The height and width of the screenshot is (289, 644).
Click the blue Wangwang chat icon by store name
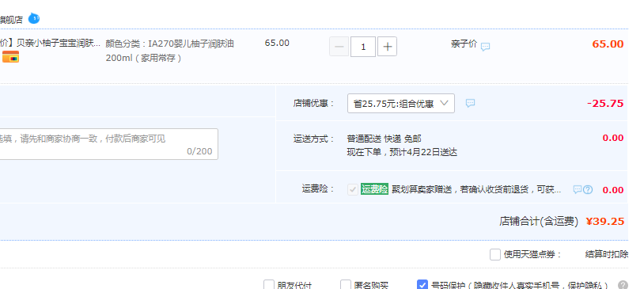(x=34, y=18)
